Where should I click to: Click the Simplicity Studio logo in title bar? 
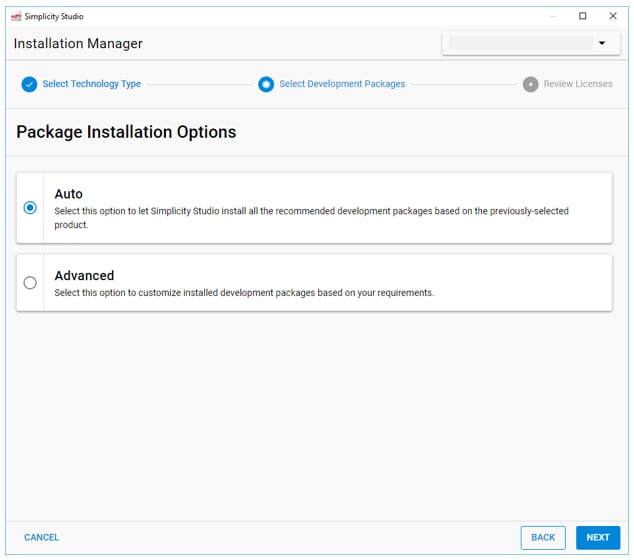[x=15, y=17]
